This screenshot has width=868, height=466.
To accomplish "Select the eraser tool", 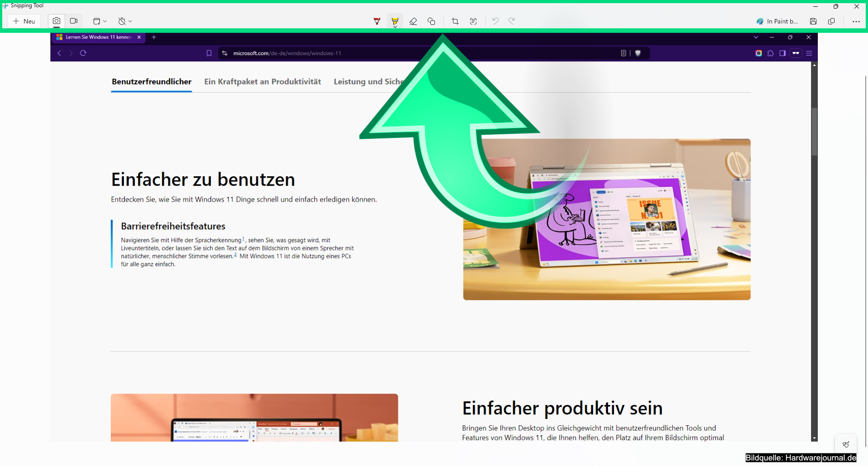I will point(413,21).
